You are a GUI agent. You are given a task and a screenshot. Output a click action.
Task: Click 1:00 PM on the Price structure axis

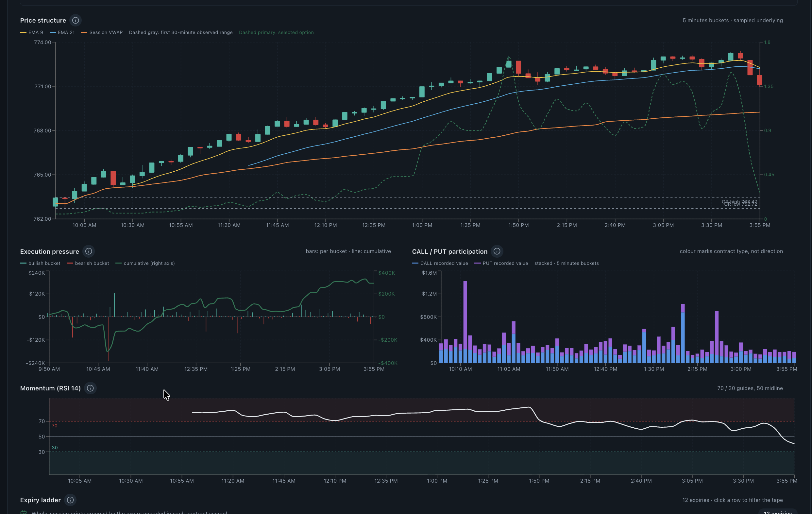click(x=422, y=225)
